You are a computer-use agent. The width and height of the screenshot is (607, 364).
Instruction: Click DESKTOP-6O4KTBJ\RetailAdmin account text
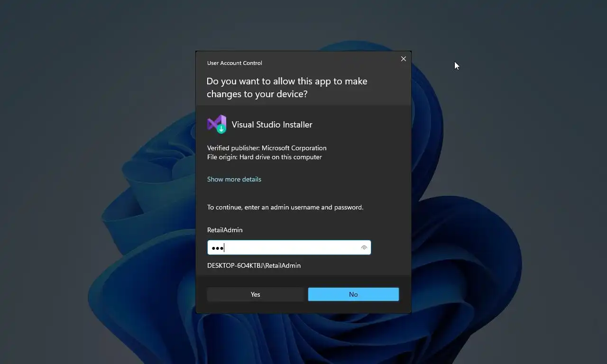coord(254,265)
